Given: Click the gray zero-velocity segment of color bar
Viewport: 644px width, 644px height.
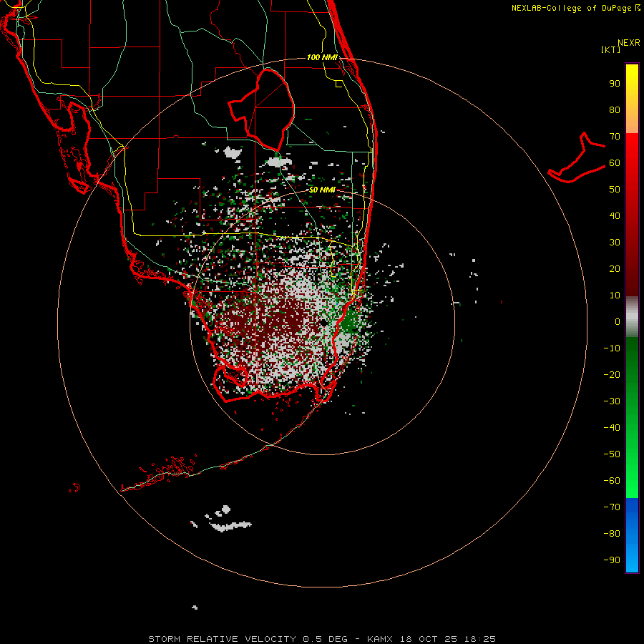Looking at the screenshot, I should pyautogui.click(x=632, y=317).
